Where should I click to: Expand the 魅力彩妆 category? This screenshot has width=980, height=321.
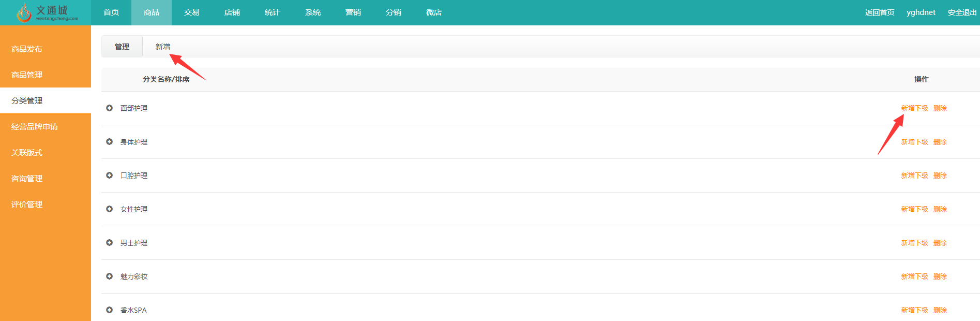(x=109, y=276)
